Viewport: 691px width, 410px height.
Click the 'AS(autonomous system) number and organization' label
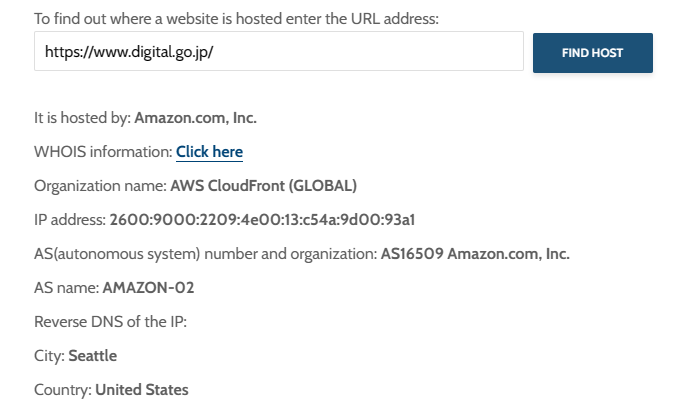point(205,254)
